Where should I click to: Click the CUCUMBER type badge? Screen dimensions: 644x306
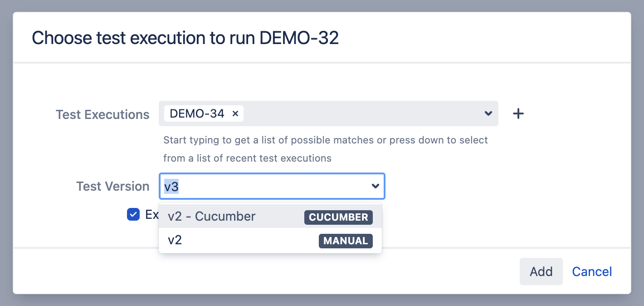[338, 217]
